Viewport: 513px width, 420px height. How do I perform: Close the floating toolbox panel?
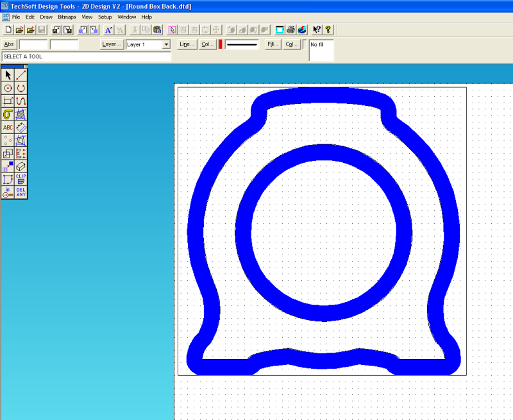click(x=26, y=67)
